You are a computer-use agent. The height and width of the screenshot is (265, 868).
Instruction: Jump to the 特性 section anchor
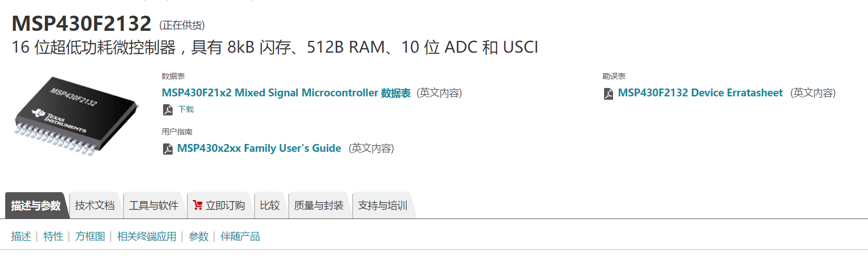tap(53, 236)
